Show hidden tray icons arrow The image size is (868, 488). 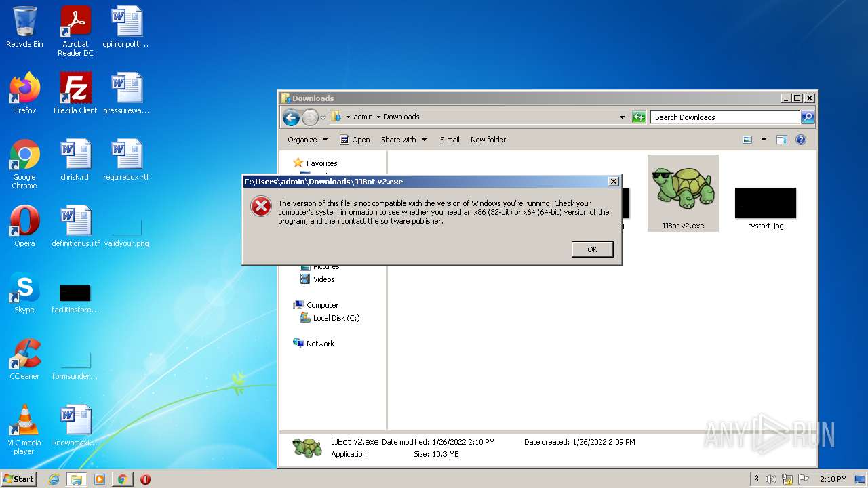pos(756,479)
